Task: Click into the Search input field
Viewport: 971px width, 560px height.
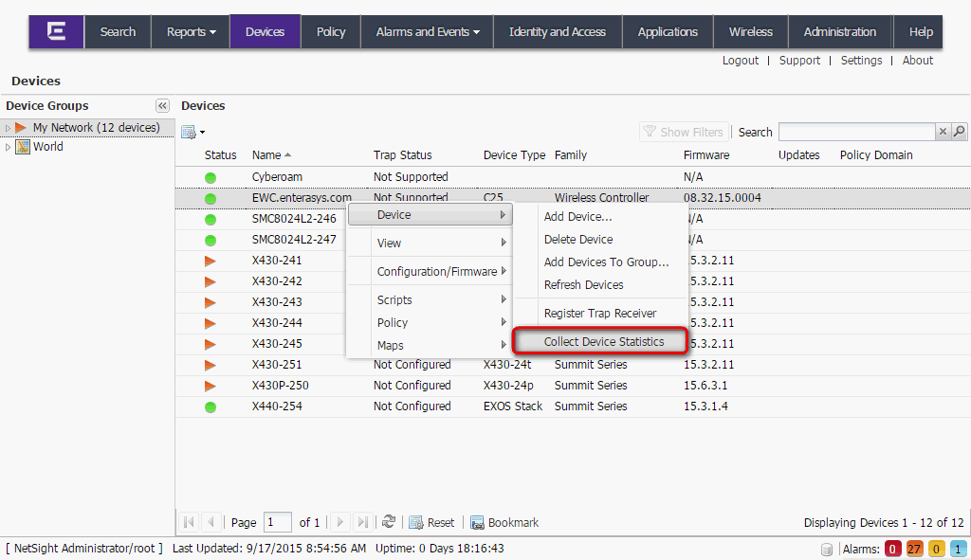Action: pyautogui.click(x=856, y=131)
